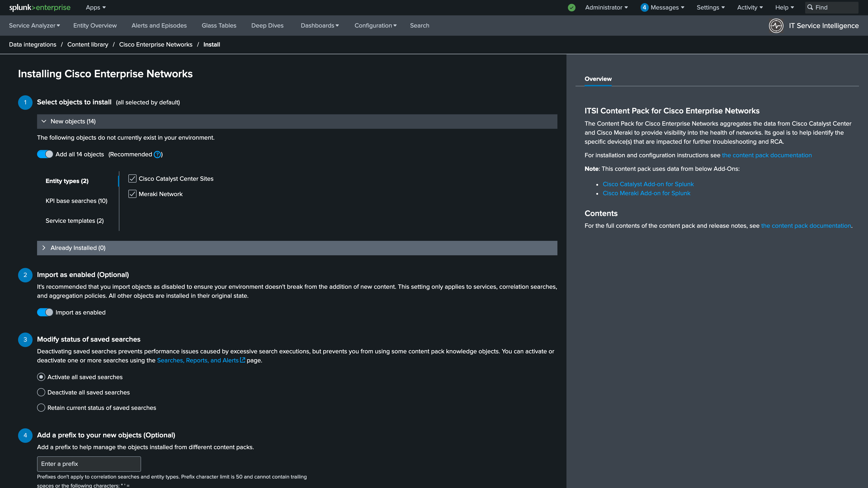Open Glass Tables
This screenshot has height=488, width=868.
(x=219, y=26)
